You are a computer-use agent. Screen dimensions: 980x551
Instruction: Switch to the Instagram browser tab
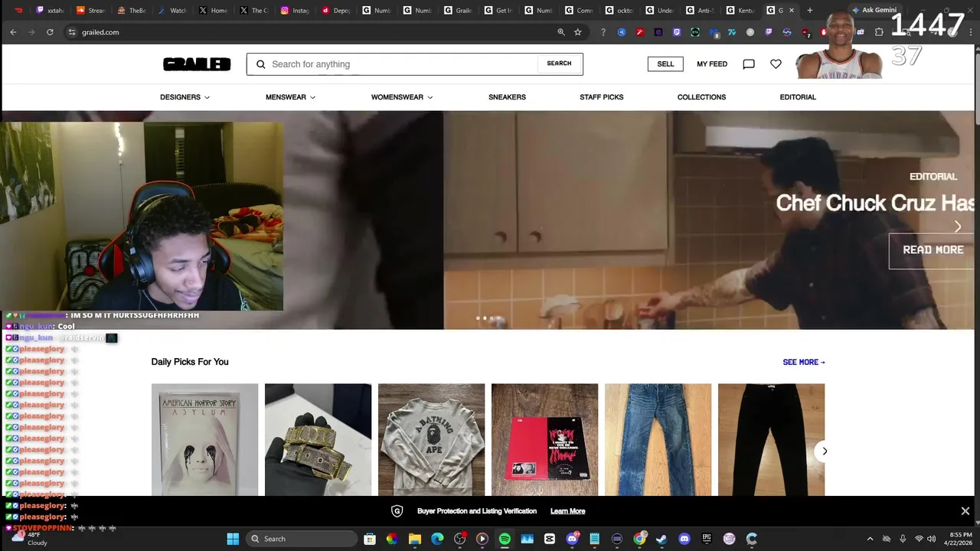[x=294, y=10]
